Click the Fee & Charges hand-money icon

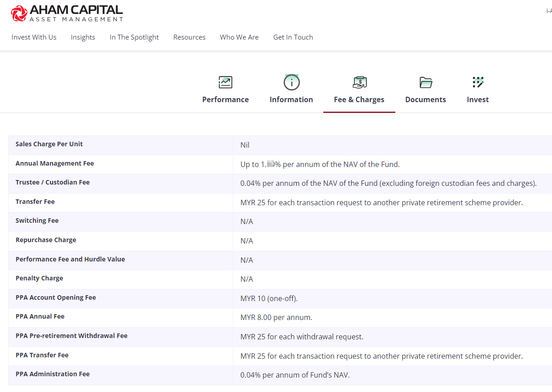pyautogui.click(x=359, y=82)
